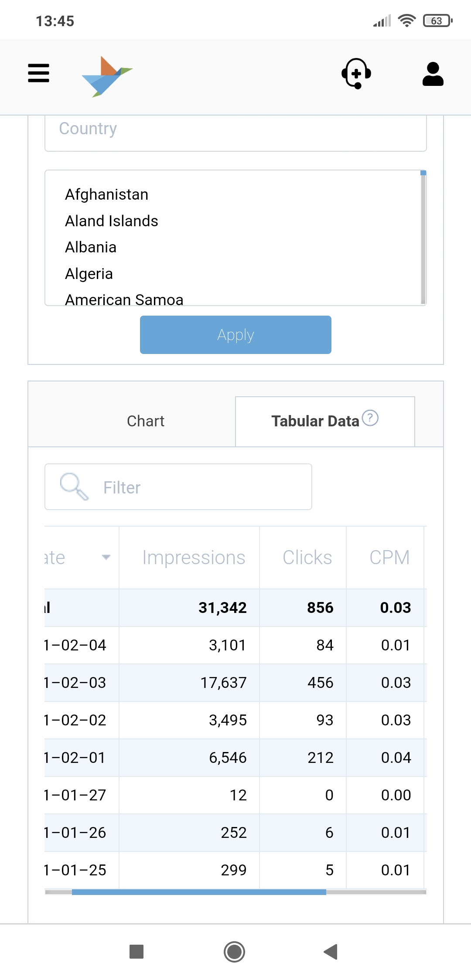Image resolution: width=471 pixels, height=980 pixels.
Task: Open the user profile icon
Action: pyautogui.click(x=433, y=74)
